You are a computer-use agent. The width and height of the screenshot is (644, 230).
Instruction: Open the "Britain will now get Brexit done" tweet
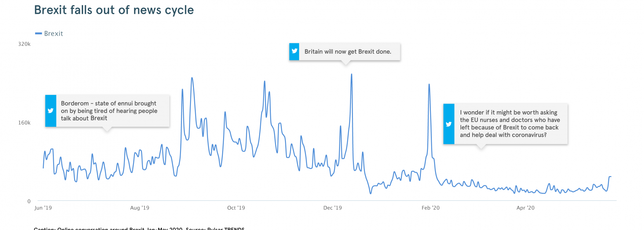(348, 51)
